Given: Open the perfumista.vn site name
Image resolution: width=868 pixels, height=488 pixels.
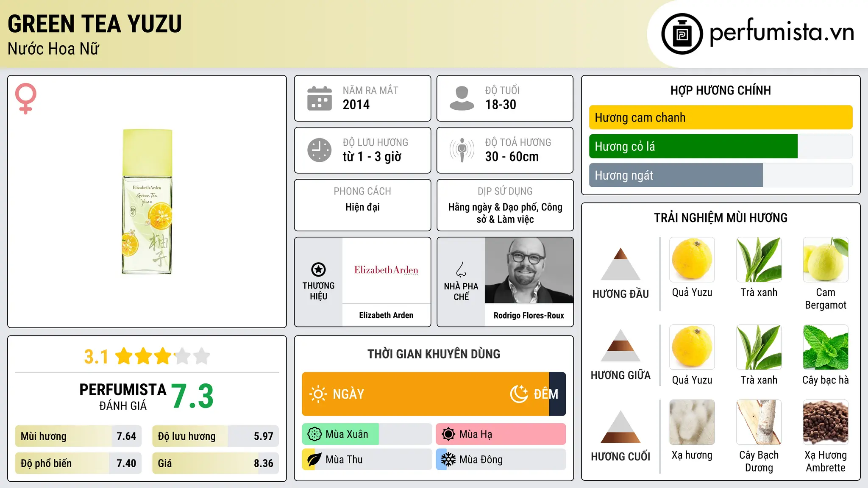Looking at the screenshot, I should 782,32.
